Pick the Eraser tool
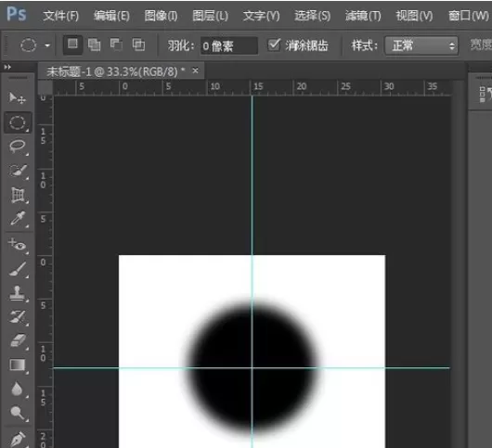492x448 pixels. pyautogui.click(x=18, y=340)
